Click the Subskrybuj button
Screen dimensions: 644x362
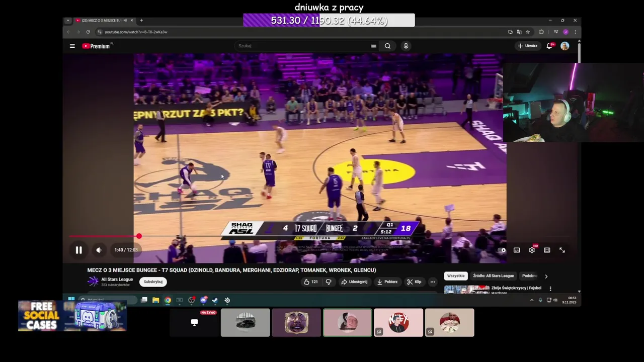153,282
